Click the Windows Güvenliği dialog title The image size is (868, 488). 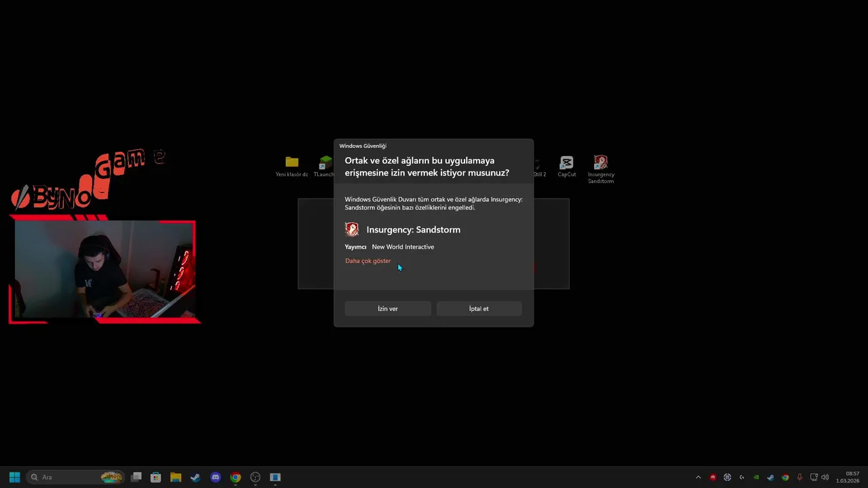coord(363,146)
